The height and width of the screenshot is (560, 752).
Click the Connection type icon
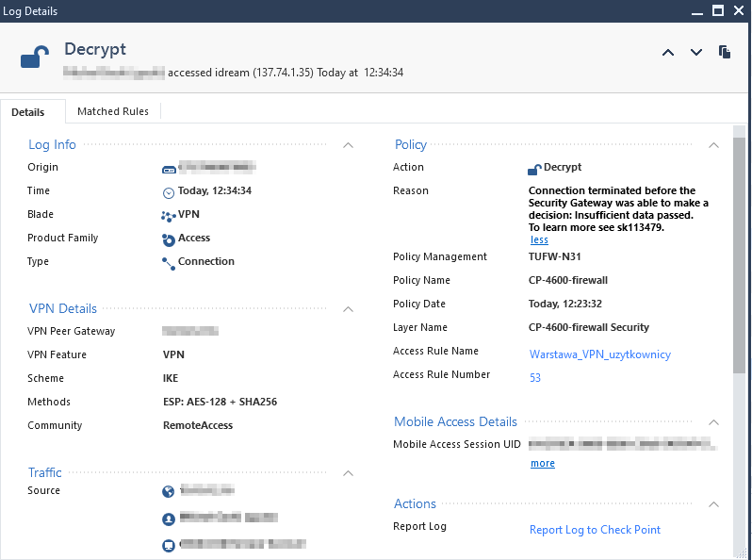click(169, 262)
